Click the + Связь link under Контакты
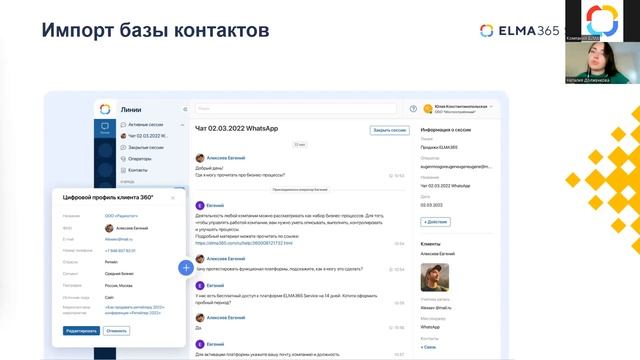Image resolution: width=640 pixels, height=360 pixels. tap(428, 347)
